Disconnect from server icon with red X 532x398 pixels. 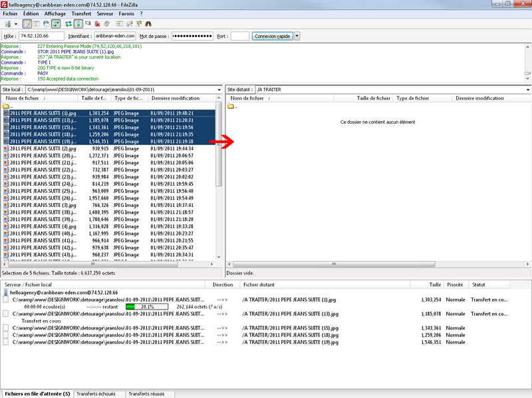coord(97,24)
